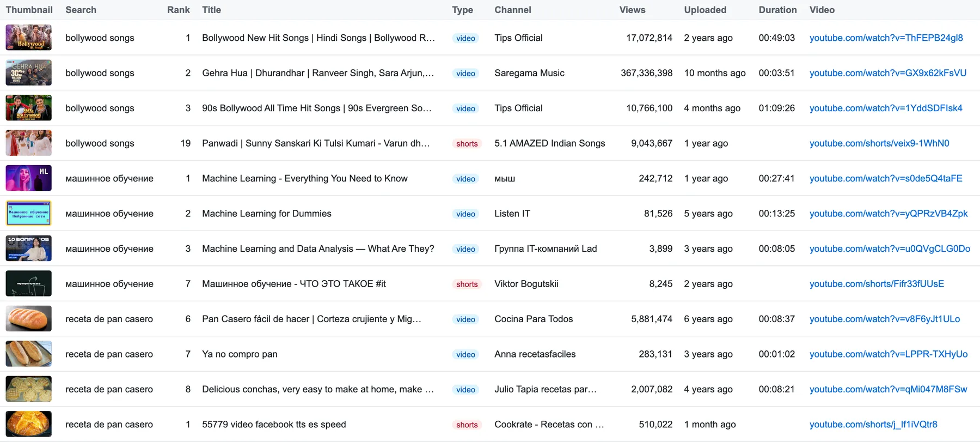Viewport: 980px width, 442px height.
Task: Click the Delicious conchas video thumbnail
Action: (28, 389)
